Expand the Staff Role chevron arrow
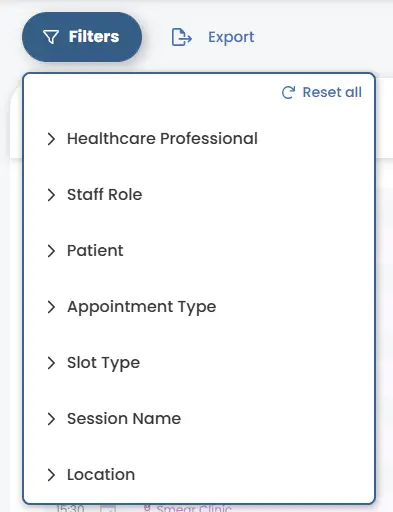 (x=51, y=195)
